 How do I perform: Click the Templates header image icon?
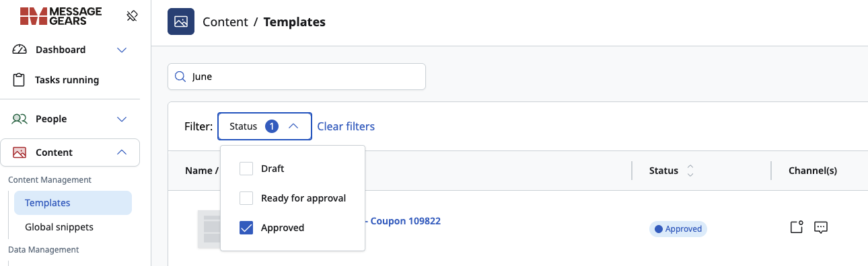pos(180,21)
